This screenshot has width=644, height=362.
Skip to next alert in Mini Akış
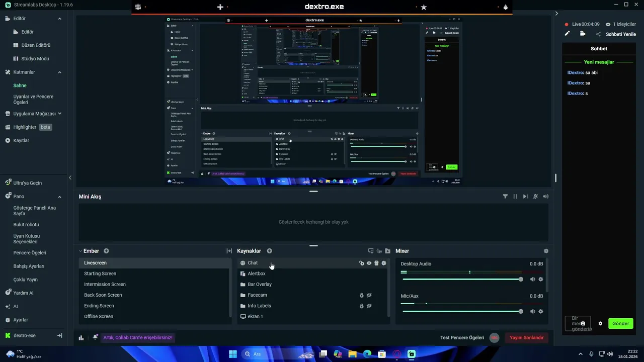pos(525,197)
